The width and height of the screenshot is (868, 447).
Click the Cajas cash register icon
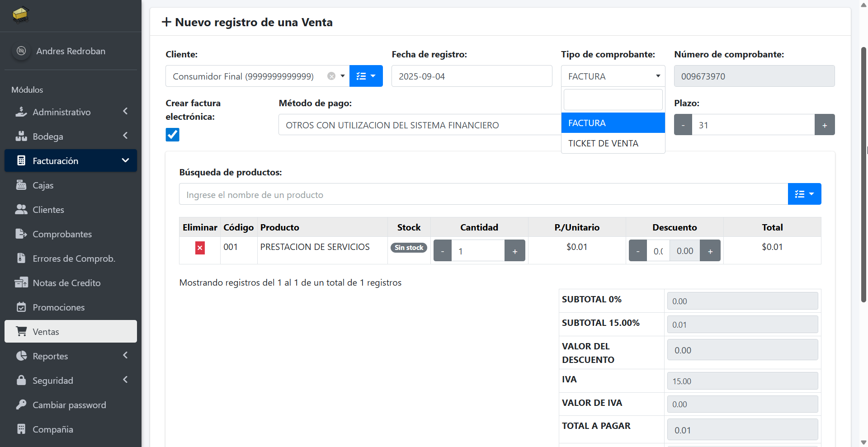tap(21, 185)
